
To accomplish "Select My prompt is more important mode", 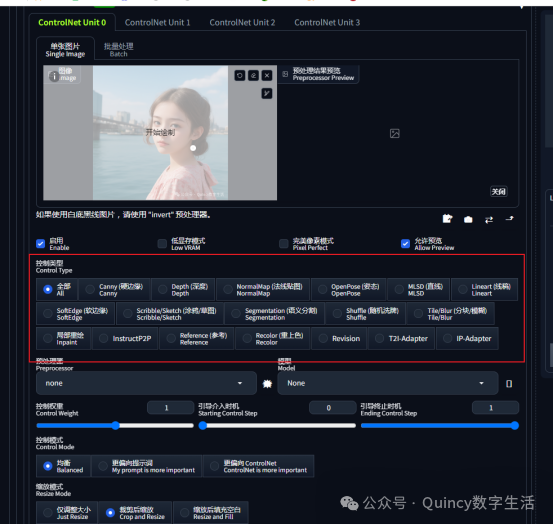I will coord(146,466).
